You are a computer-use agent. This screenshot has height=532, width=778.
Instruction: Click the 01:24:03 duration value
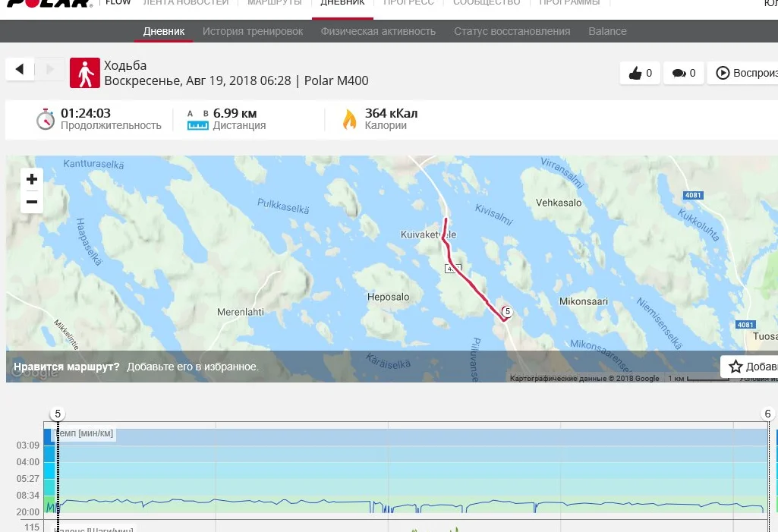[x=86, y=113]
